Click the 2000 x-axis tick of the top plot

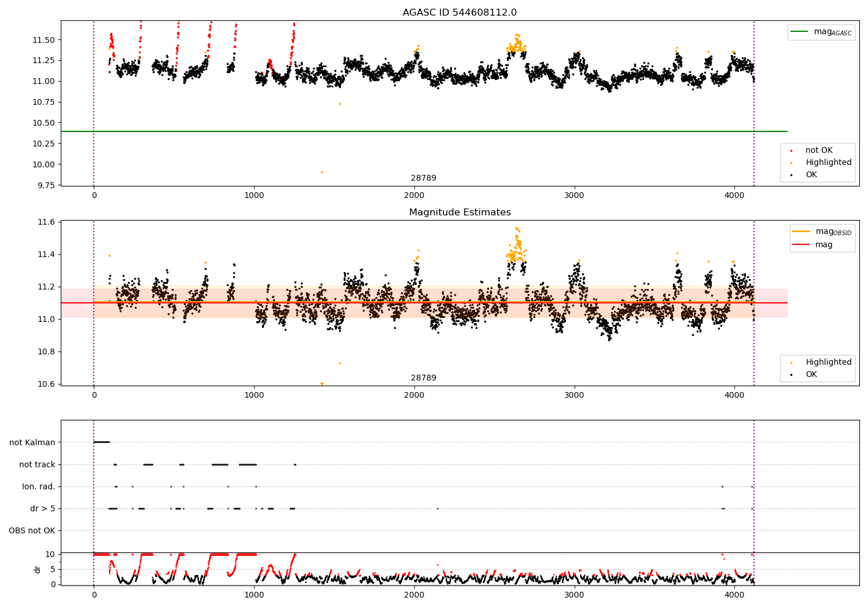click(414, 196)
